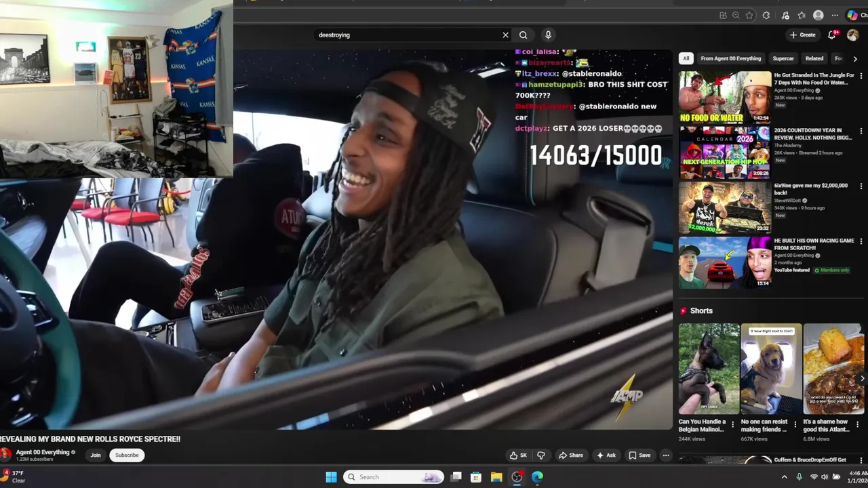The image size is (868, 488).
Task: Open the YouTube account avatar menu
Action: coord(853,35)
